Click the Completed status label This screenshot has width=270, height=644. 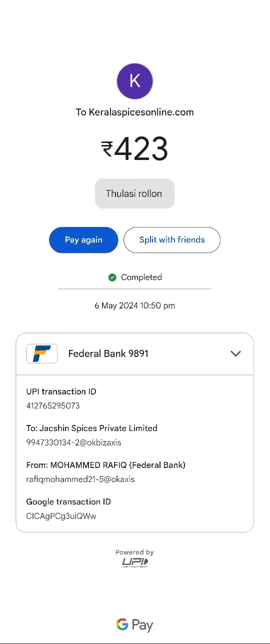point(141,277)
